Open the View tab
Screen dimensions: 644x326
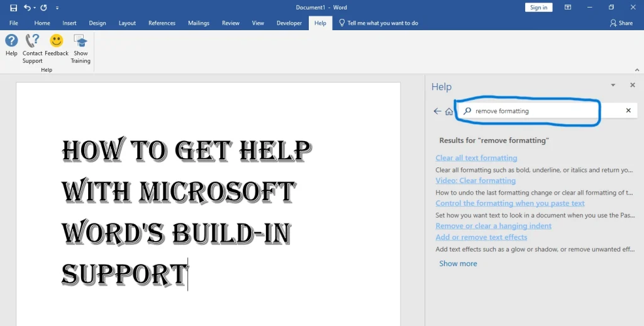click(258, 23)
